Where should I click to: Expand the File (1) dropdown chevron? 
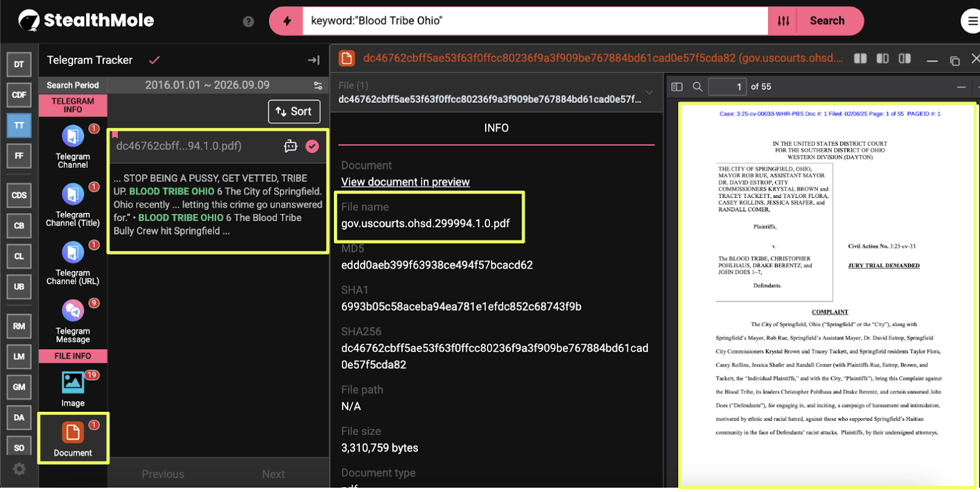(649, 93)
